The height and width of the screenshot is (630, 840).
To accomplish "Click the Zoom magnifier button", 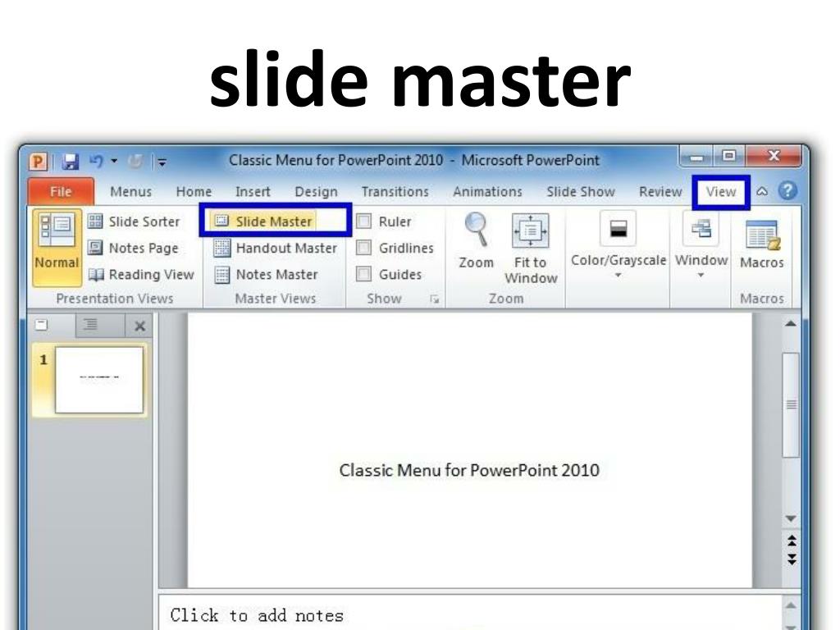I will click(x=477, y=240).
